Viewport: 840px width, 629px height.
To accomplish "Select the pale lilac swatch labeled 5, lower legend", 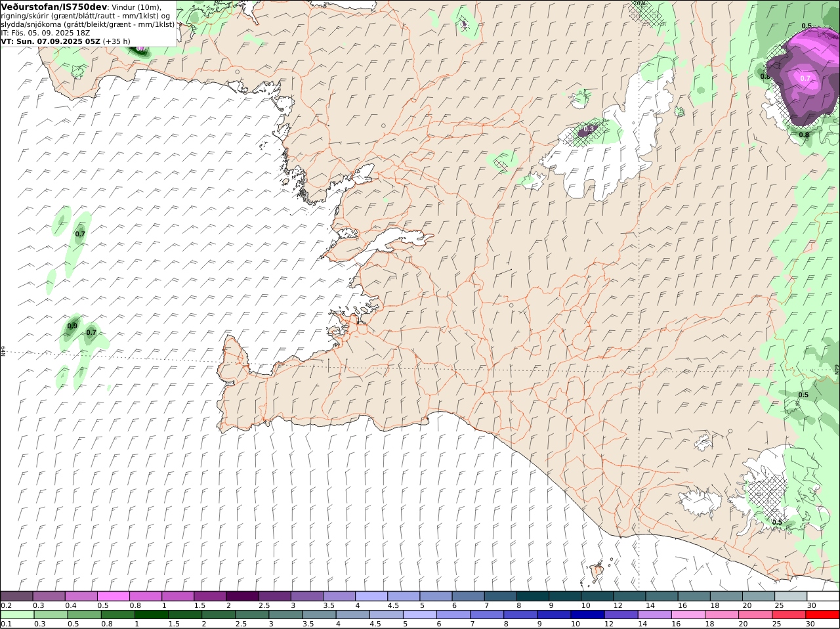I will 419,615.
